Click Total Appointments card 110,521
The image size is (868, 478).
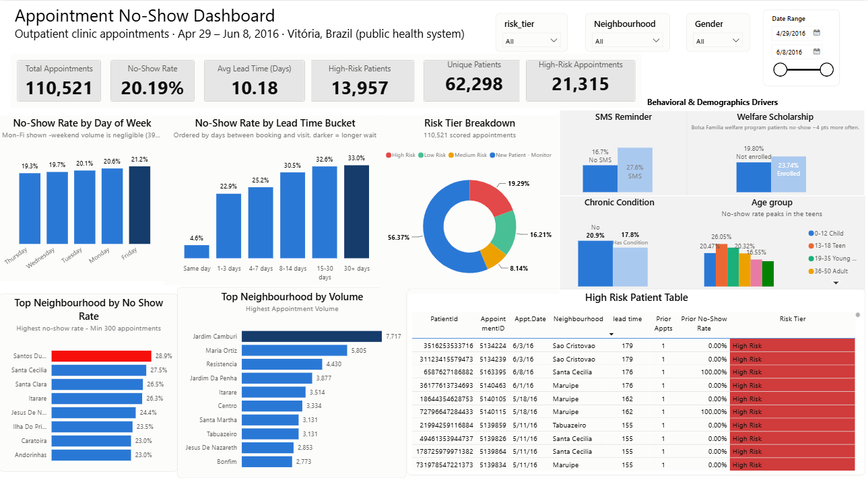pos(59,81)
